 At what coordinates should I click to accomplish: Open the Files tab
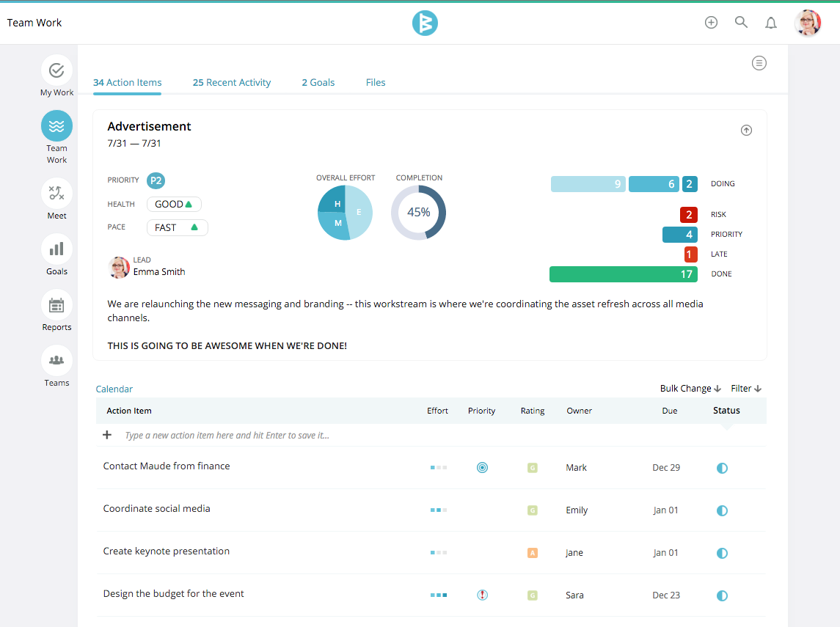coord(376,82)
